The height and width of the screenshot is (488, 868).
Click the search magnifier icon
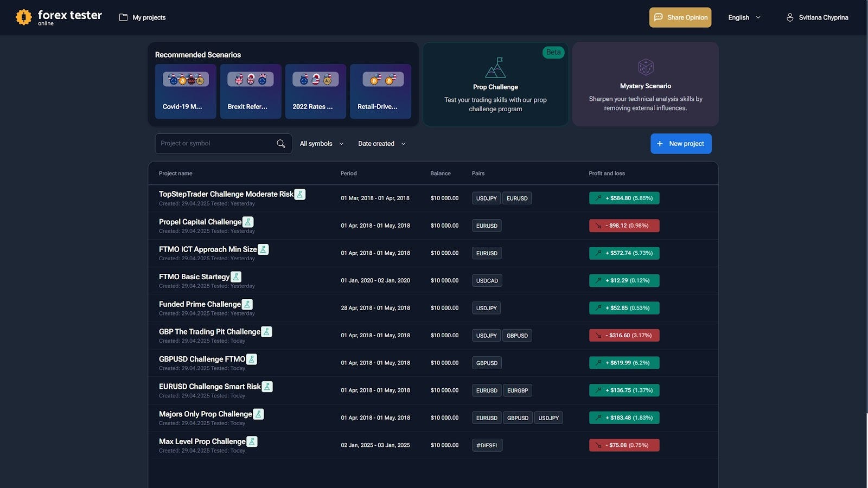(280, 144)
